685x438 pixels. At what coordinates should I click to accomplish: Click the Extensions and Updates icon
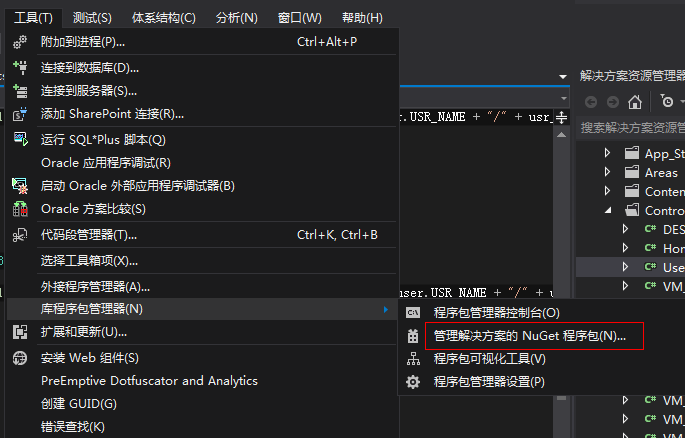pyautogui.click(x=20, y=332)
